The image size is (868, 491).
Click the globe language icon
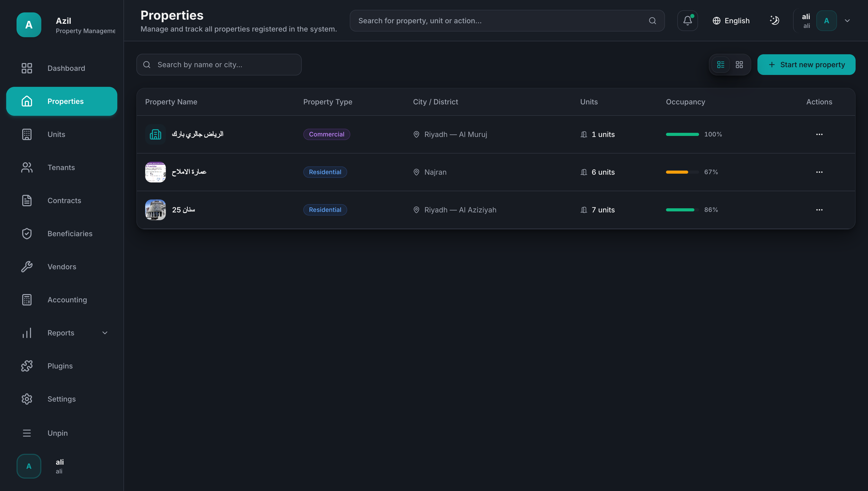tap(717, 21)
